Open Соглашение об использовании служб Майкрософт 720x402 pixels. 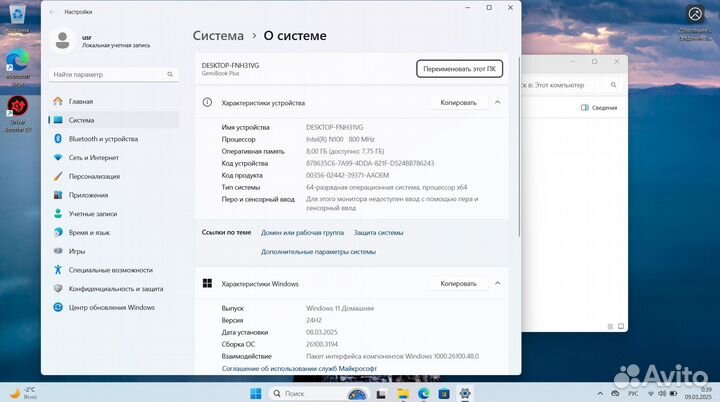pyautogui.click(x=299, y=368)
